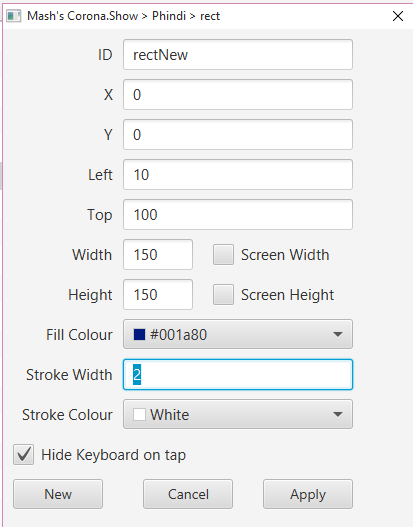The width and height of the screenshot is (413, 527).
Task: Click the Stroke Width text field
Action: tap(238, 374)
